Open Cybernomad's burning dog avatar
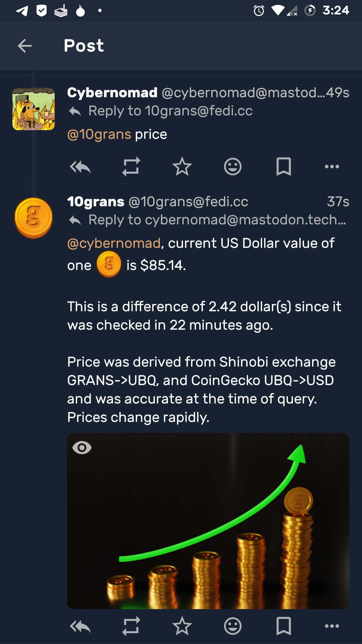 [34, 109]
